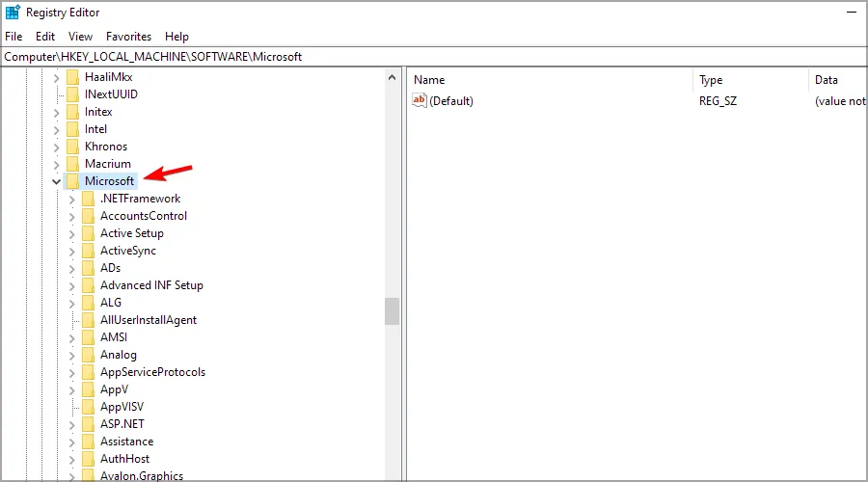Click the folder icon next to ActiveSync
This screenshot has height=482, width=868.
click(x=88, y=251)
